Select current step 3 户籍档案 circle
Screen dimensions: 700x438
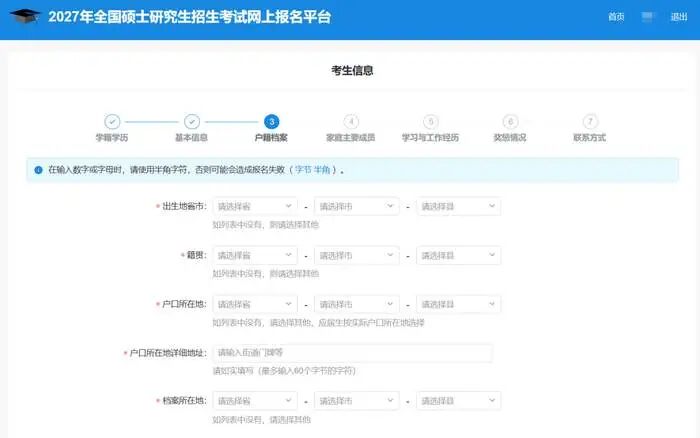[x=271, y=121]
